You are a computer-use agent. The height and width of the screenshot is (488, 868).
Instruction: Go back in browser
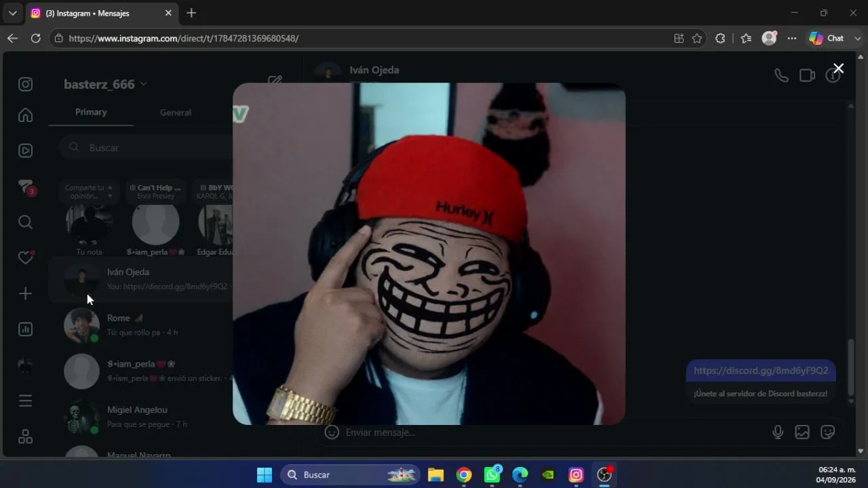tap(12, 39)
